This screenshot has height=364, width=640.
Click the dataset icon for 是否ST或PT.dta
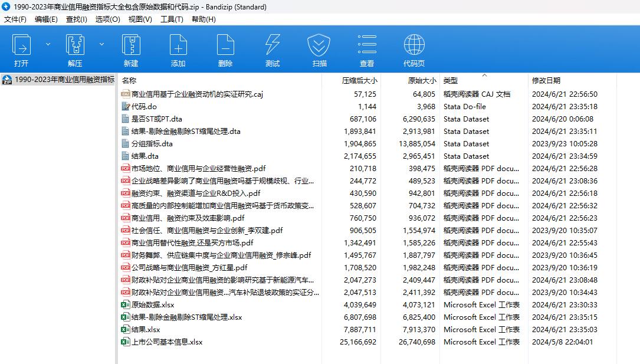tap(125, 119)
